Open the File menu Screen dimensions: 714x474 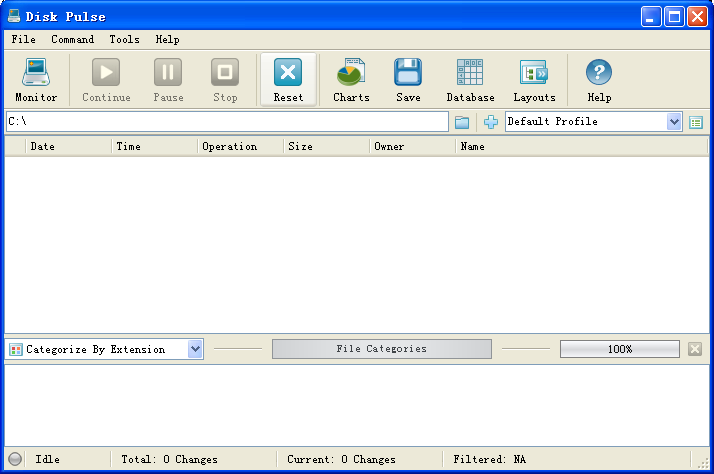[x=24, y=39]
